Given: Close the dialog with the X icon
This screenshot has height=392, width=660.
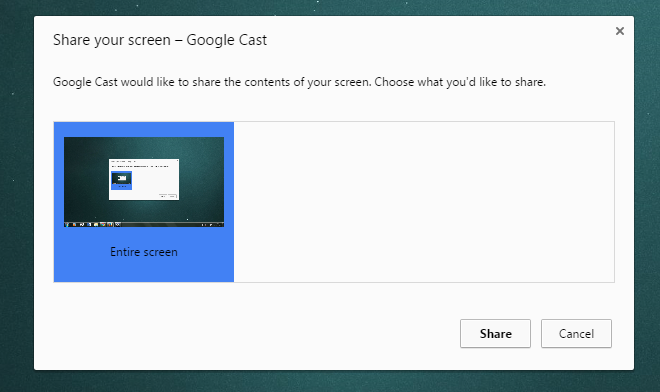Looking at the screenshot, I should (x=620, y=31).
